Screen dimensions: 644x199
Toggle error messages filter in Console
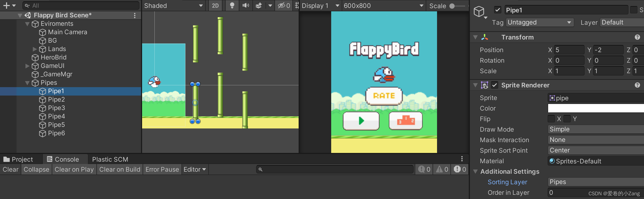460,169
